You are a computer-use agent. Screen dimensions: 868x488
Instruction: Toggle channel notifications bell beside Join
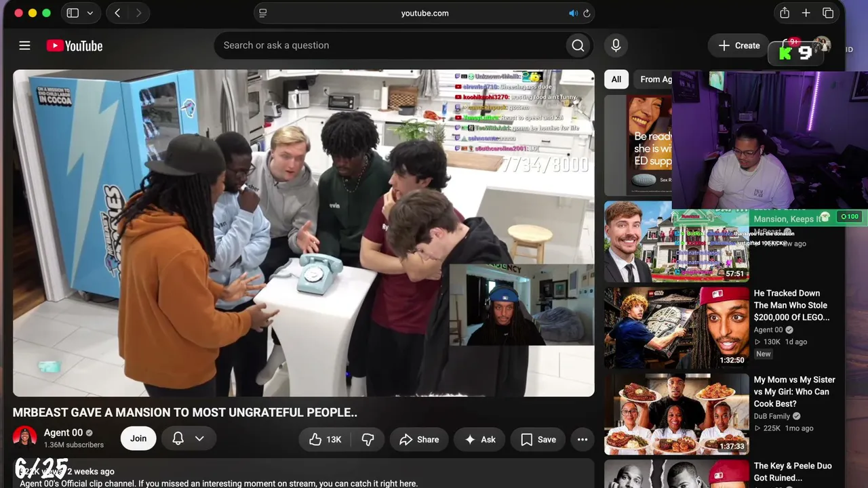click(x=178, y=439)
